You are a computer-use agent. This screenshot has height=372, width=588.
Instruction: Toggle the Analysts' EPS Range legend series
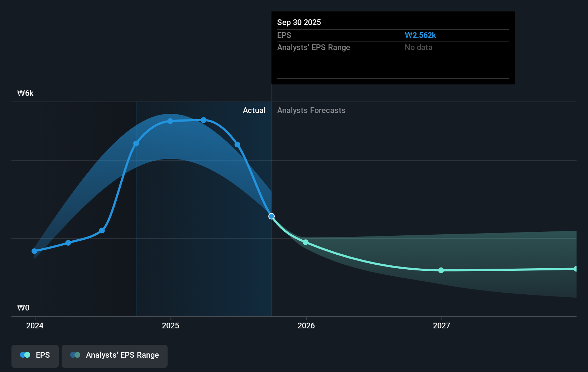[115, 356]
